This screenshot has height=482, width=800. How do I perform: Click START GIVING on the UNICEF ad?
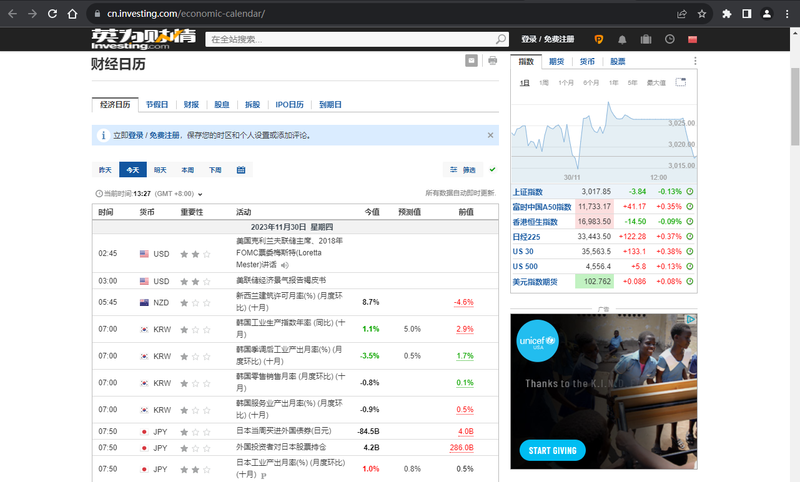[x=553, y=450]
